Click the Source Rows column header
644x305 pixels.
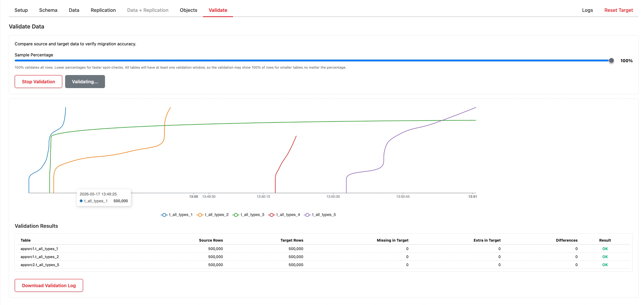click(x=211, y=240)
